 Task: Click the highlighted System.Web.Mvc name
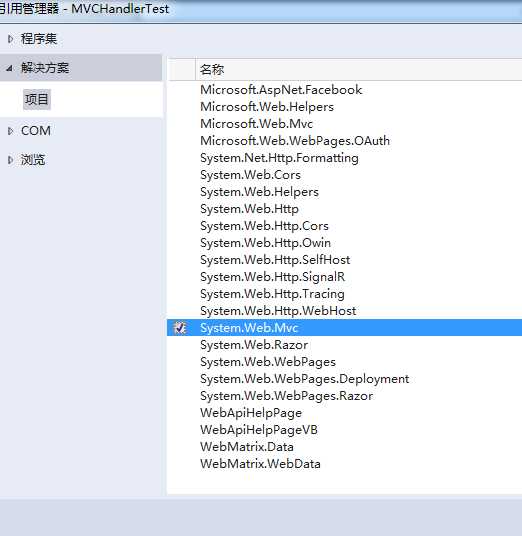249,328
